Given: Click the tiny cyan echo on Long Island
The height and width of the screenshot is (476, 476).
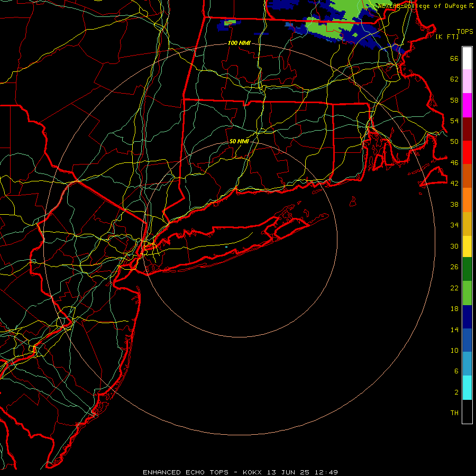Looking at the screenshot, I should pyautogui.click(x=226, y=247).
